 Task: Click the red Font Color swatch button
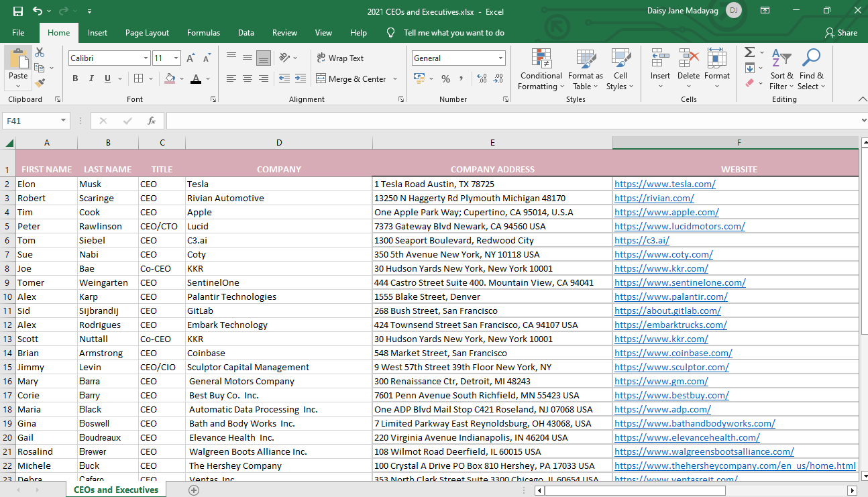pos(196,78)
